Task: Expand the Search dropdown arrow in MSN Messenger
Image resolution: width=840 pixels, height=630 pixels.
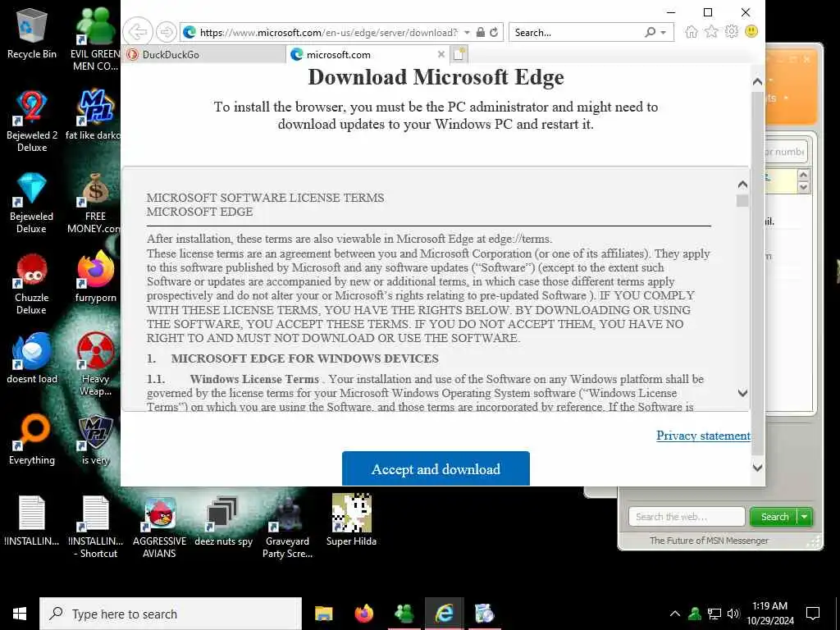Action: pos(805,517)
